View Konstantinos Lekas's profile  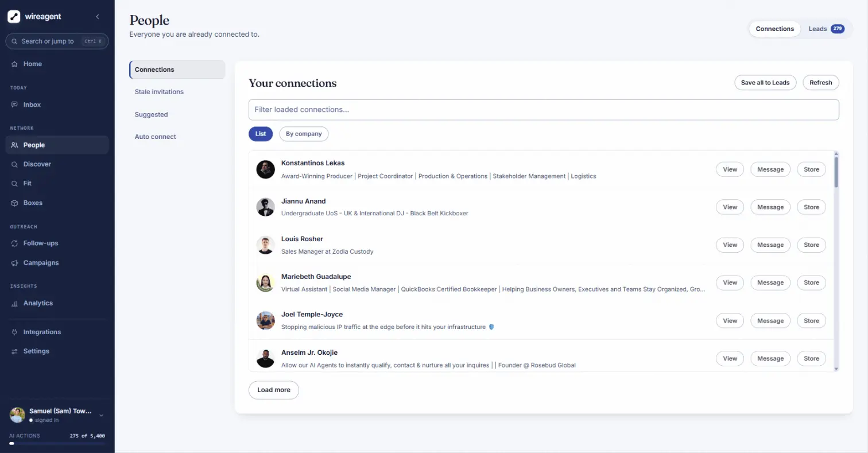730,169
